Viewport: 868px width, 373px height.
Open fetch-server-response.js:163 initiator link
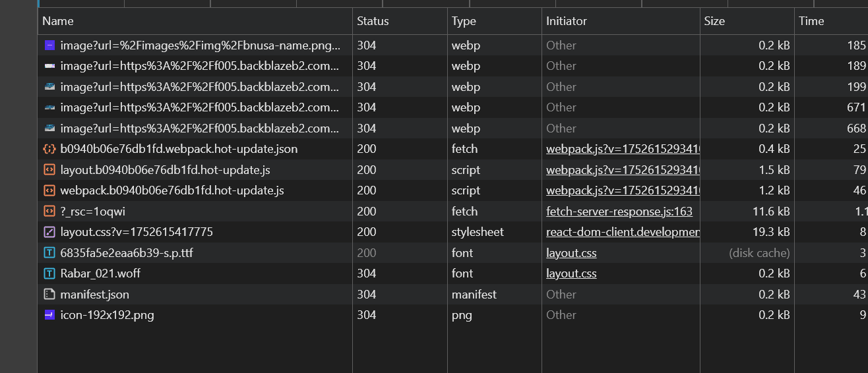pyautogui.click(x=619, y=212)
